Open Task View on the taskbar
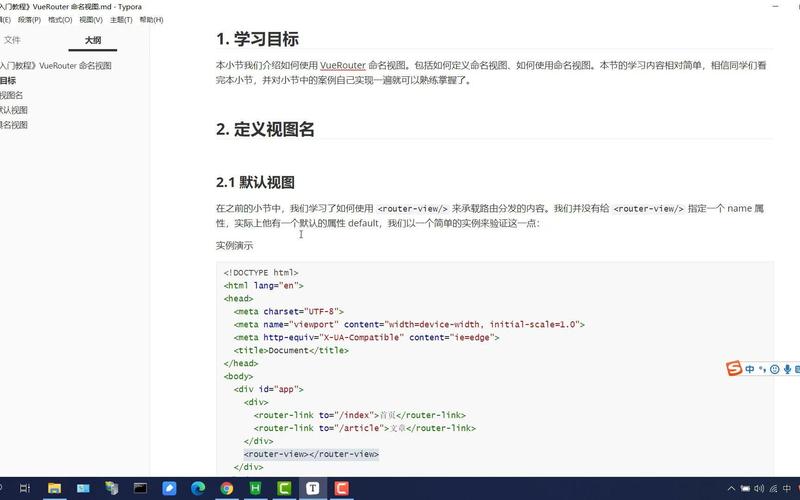The height and width of the screenshot is (500, 800). coord(25,488)
